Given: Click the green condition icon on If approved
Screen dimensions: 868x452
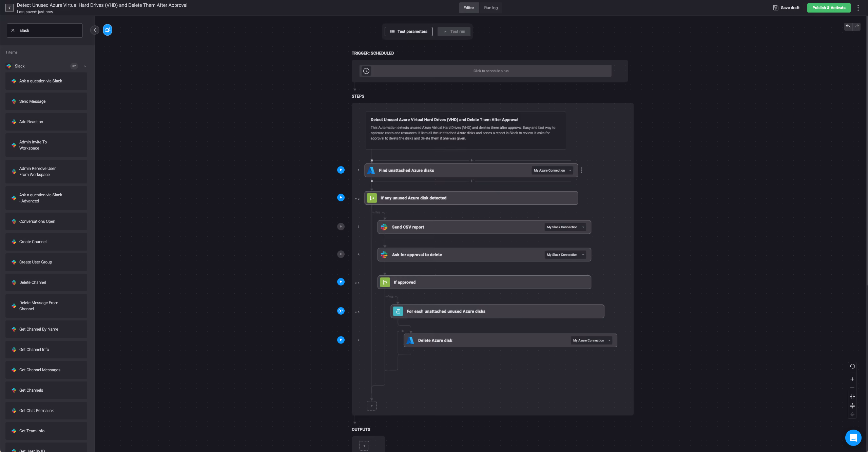Looking at the screenshot, I should pyautogui.click(x=385, y=282).
